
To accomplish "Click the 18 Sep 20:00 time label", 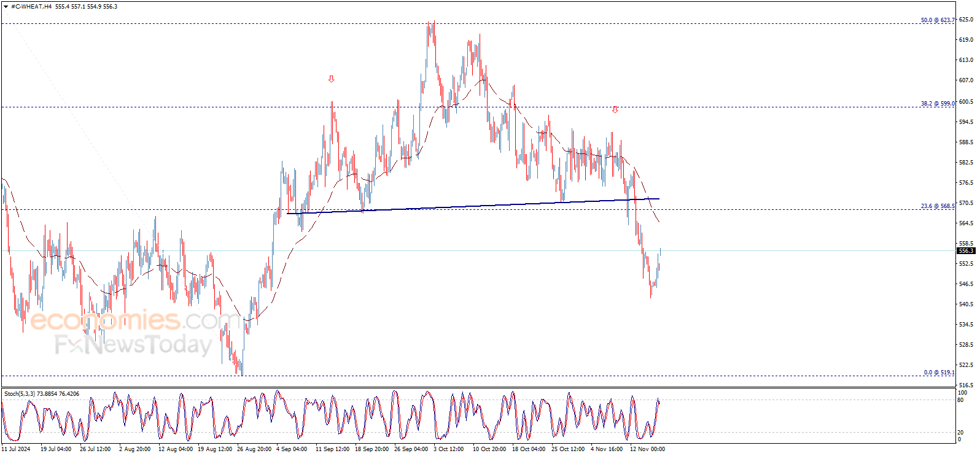I will click(371, 449).
